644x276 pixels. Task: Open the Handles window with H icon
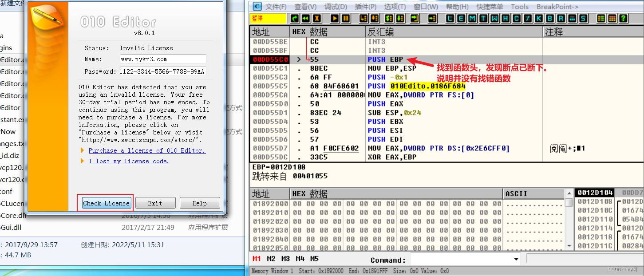point(506,18)
